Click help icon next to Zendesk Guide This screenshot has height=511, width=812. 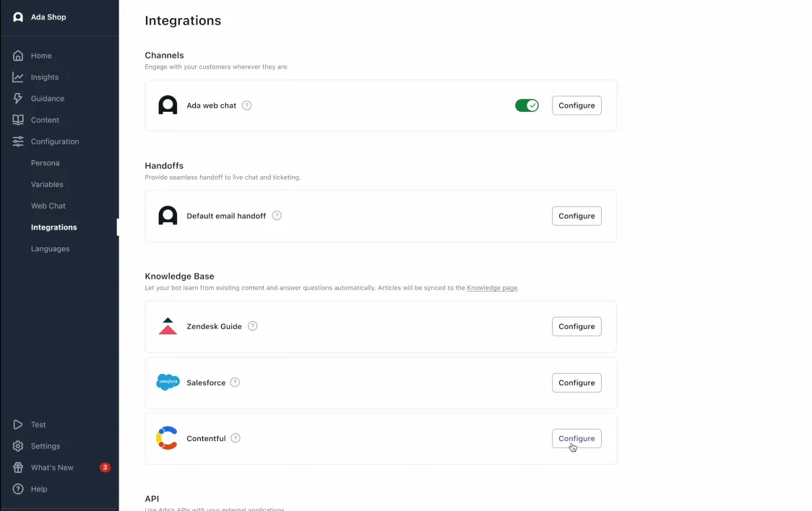pyautogui.click(x=253, y=326)
